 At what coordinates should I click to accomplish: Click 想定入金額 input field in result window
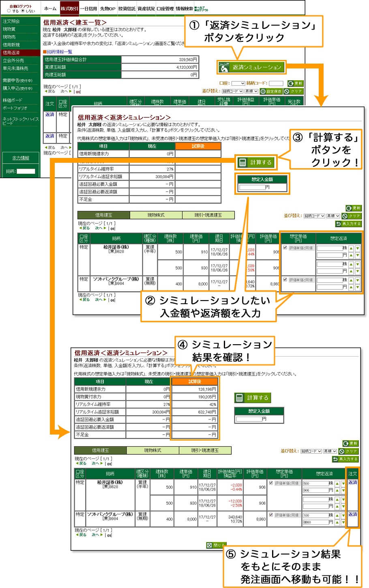pos(249,419)
